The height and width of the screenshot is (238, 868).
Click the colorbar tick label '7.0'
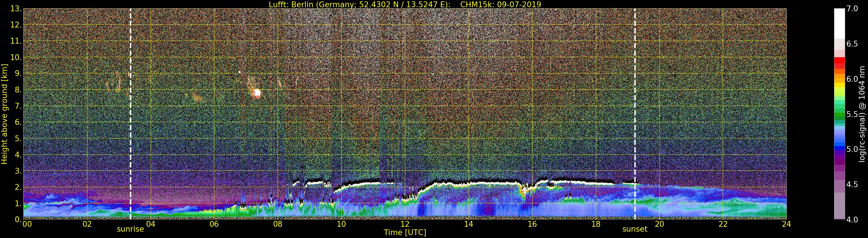[852, 9]
